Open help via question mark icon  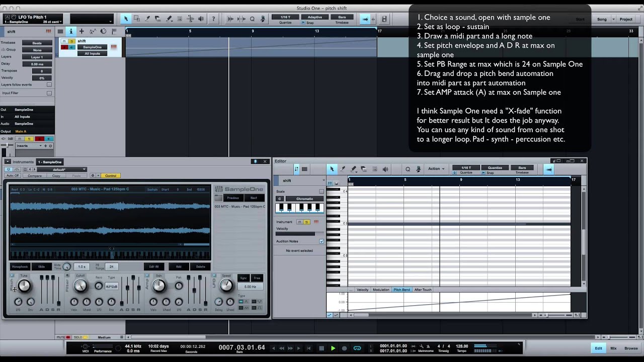tap(213, 19)
